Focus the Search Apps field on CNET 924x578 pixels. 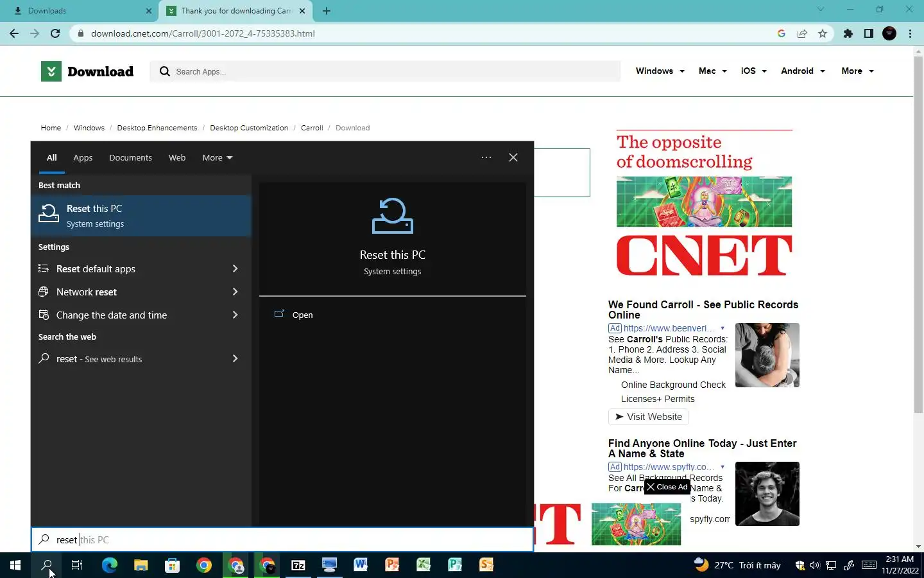pyautogui.click(x=386, y=71)
